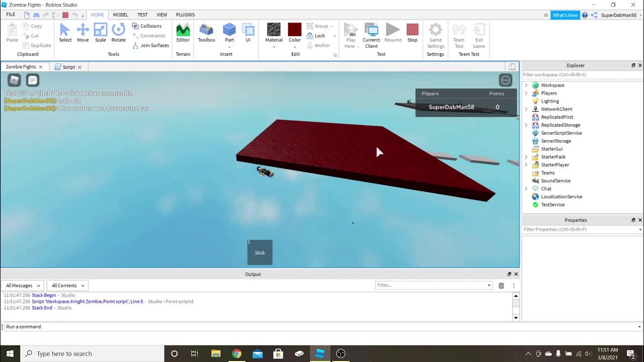Click the Lock button
This screenshot has width=644, height=362.
316,36
